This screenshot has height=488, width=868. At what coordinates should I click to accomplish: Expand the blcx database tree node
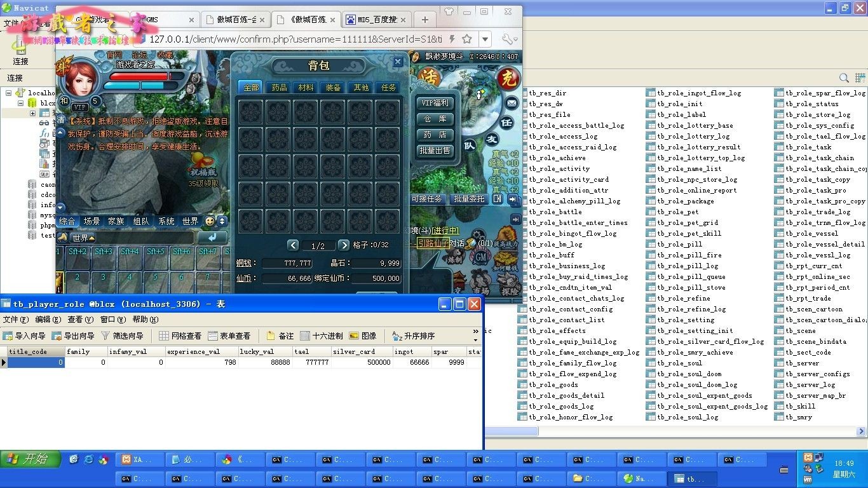click(20, 103)
